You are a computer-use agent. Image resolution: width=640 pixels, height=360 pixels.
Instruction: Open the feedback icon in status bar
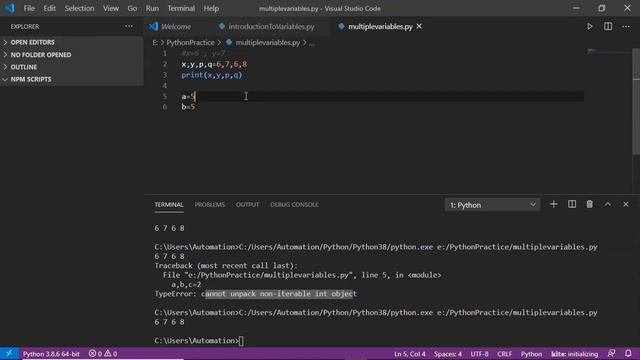[x=611, y=353]
